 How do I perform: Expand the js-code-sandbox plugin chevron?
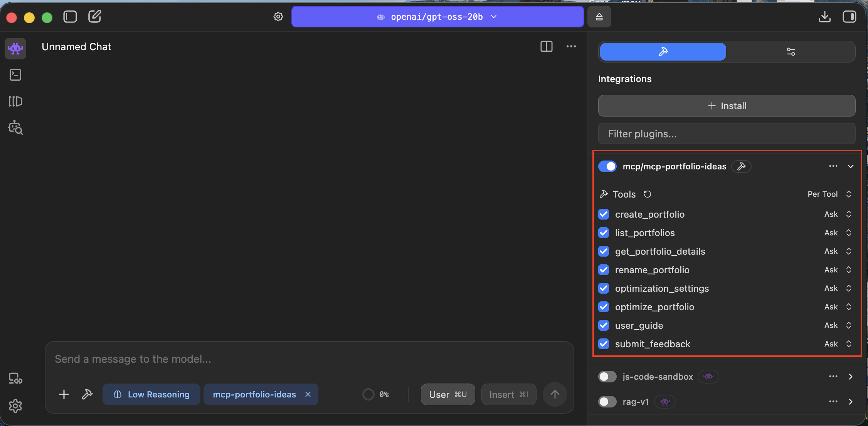[x=851, y=377]
